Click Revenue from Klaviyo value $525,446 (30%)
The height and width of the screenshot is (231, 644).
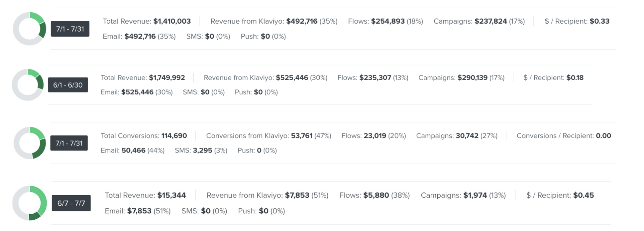(301, 78)
